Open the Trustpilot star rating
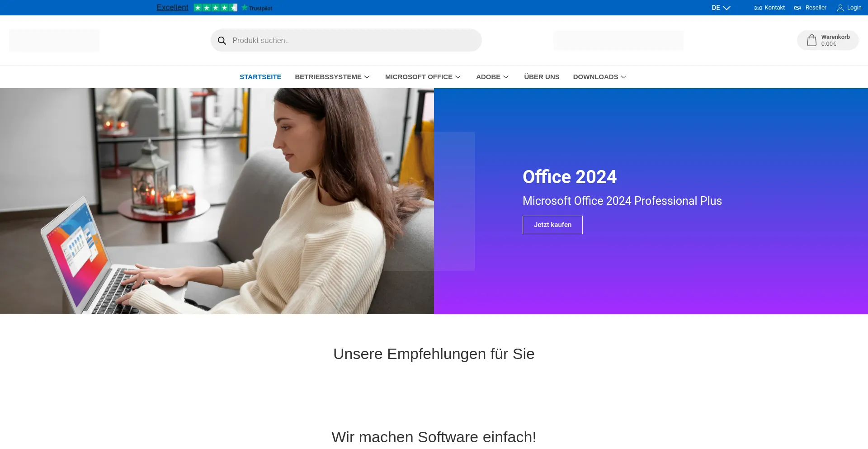This screenshot has height=449, width=868. [215, 8]
